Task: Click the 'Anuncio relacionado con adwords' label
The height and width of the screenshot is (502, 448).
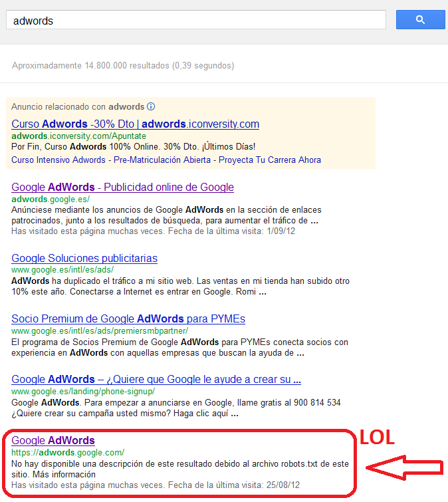Action: click(x=78, y=106)
